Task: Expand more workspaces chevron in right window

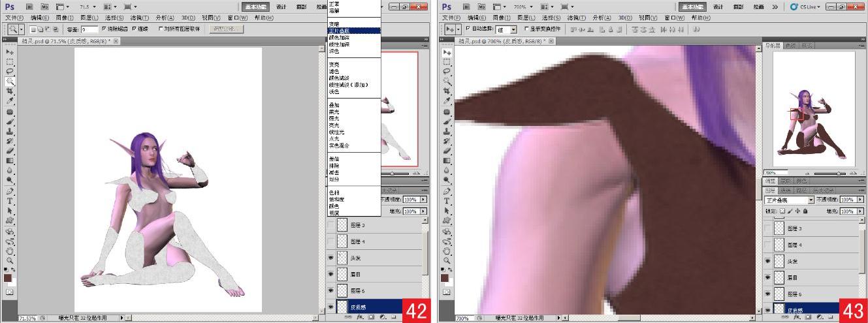Action: coord(775,7)
